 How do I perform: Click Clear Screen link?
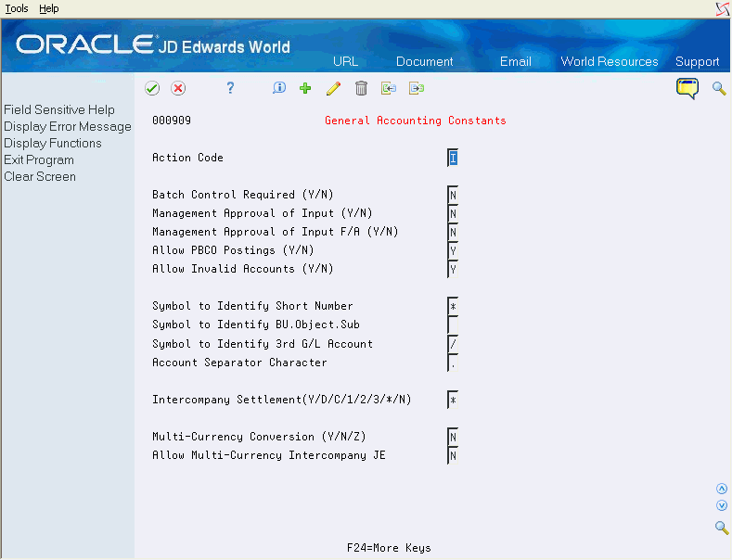tap(40, 177)
